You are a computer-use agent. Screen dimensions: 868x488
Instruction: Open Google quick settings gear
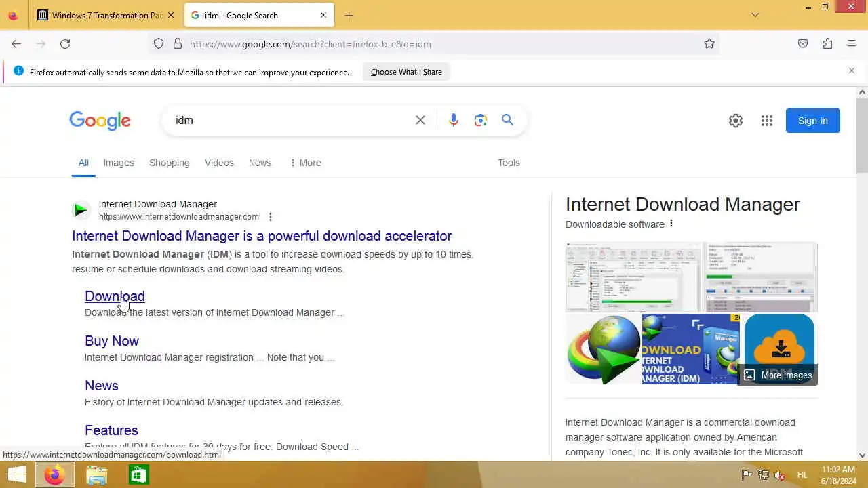(736, 121)
